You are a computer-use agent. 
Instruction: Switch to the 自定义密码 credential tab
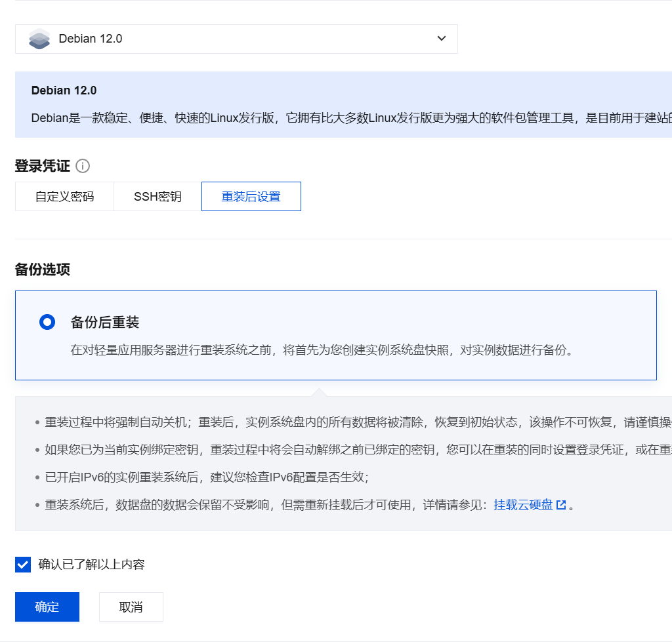click(64, 197)
